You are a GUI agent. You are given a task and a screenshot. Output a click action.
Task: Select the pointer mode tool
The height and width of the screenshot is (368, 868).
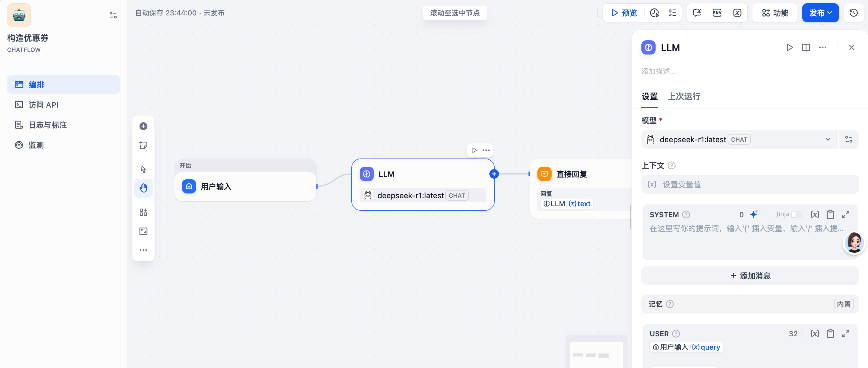pyautogui.click(x=143, y=169)
